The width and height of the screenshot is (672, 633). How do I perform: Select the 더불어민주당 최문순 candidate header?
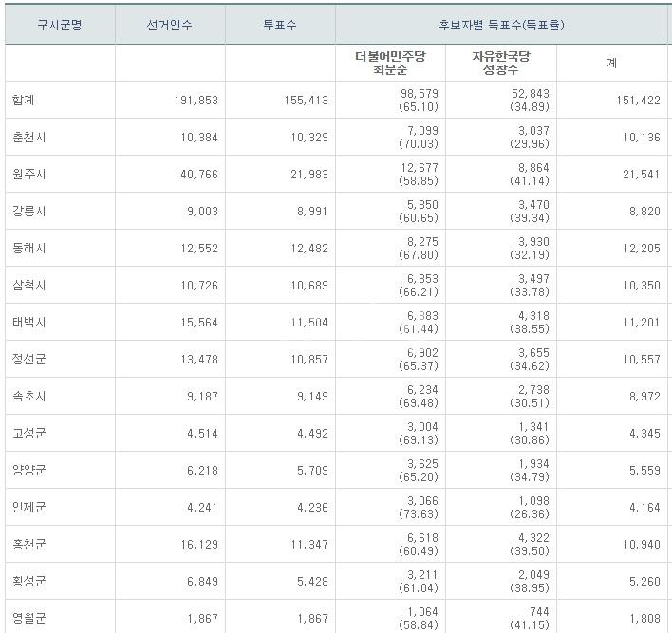pyautogui.click(x=390, y=63)
